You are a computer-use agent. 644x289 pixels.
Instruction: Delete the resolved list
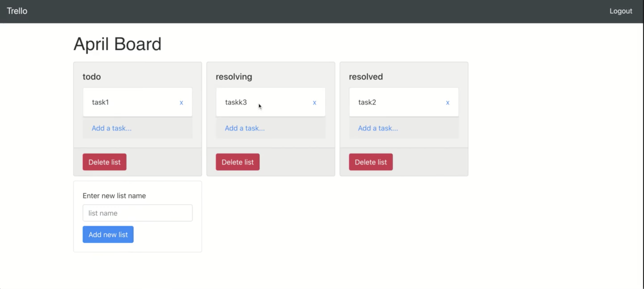click(371, 162)
